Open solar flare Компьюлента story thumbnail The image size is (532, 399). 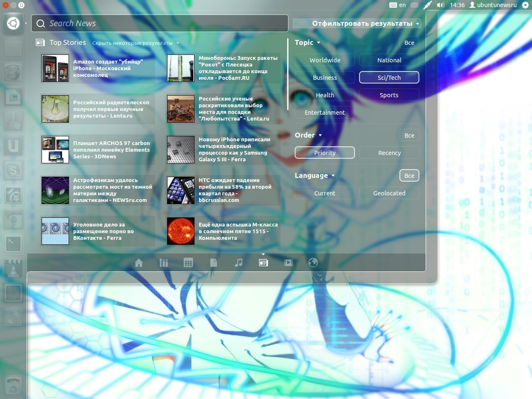181,231
